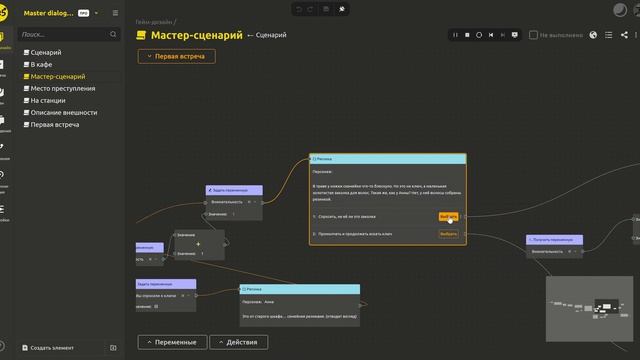
Task: Open the third left-rail section icon
Action: click(2, 92)
